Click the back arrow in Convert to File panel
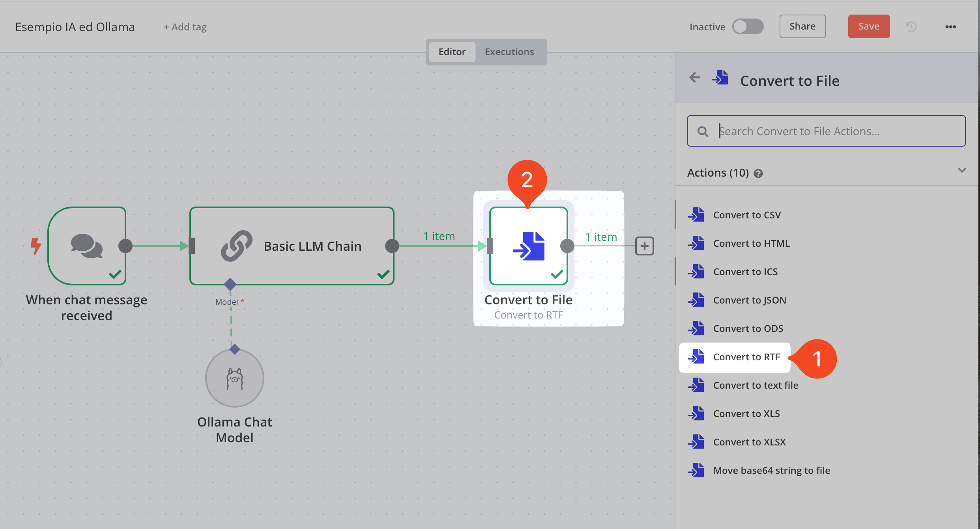980x529 pixels. pos(695,77)
